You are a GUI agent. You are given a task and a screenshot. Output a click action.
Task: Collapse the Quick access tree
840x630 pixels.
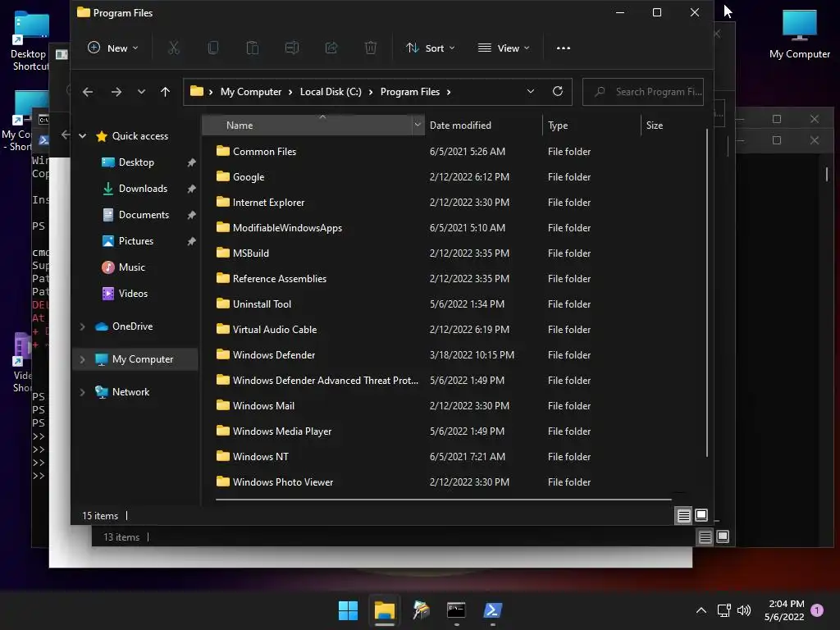[x=83, y=136]
